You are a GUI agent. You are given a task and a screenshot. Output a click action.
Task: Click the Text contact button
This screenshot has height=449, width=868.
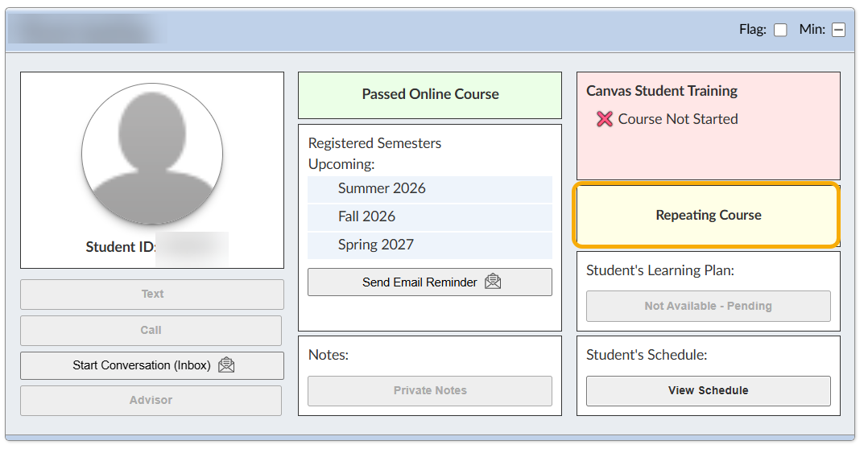[152, 295]
